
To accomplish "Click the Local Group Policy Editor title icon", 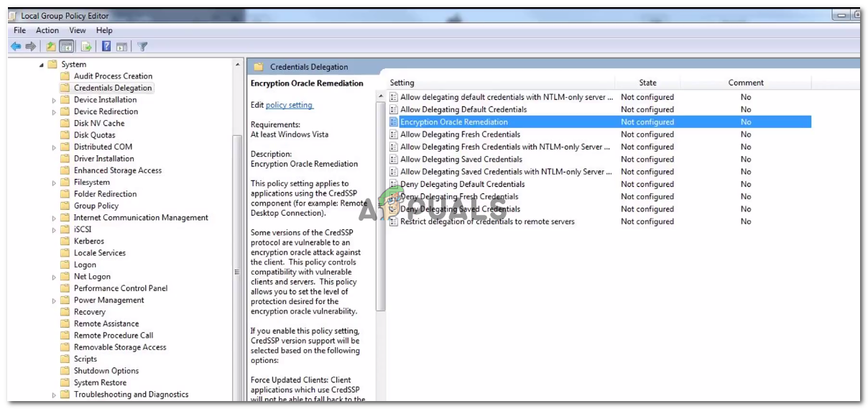I will click(x=14, y=15).
